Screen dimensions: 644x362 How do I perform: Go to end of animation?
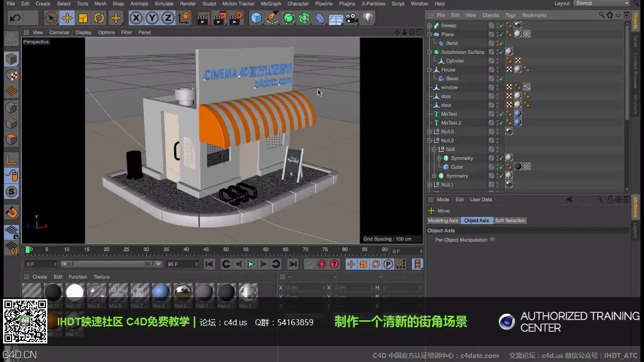pos(292,264)
